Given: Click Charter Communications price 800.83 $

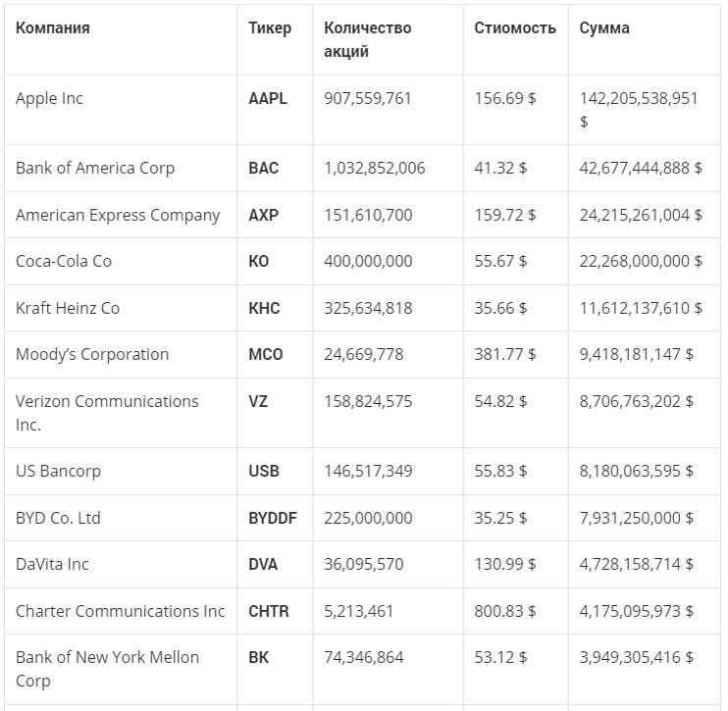Looking at the screenshot, I should [505, 612].
